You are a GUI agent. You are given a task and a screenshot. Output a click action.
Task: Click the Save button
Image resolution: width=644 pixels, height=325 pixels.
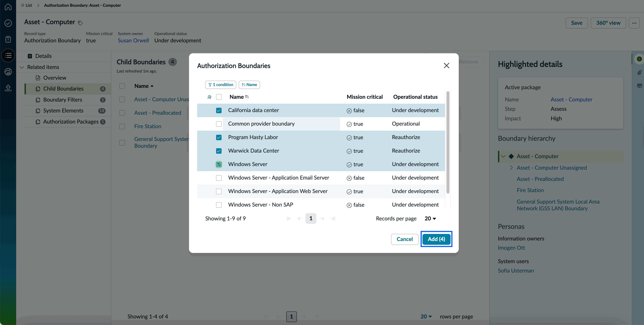[x=577, y=23]
